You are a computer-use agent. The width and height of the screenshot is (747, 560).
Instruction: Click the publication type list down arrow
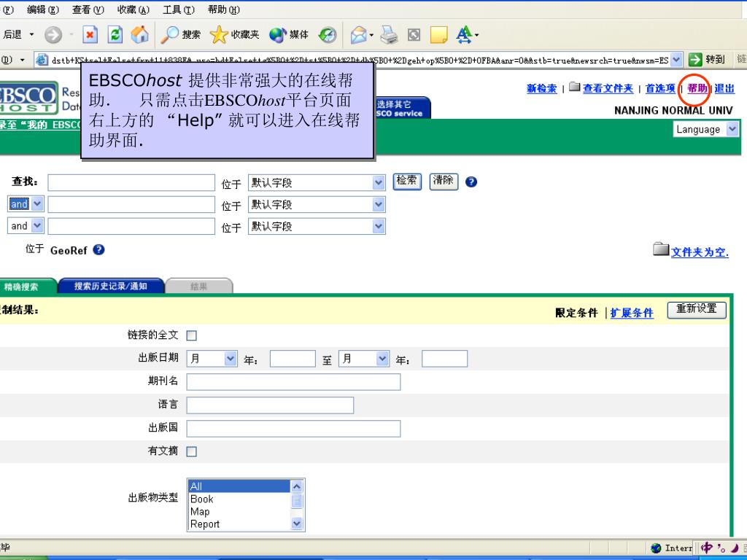(x=296, y=524)
